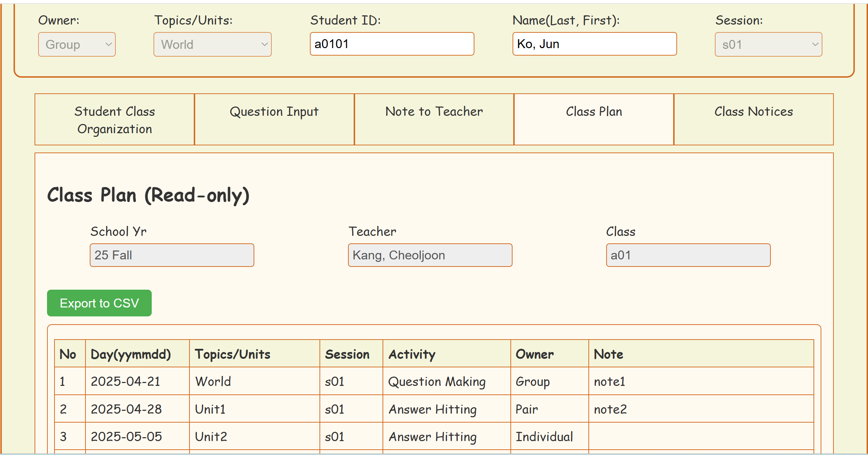Click the Day(yymmdd) column header

131,354
